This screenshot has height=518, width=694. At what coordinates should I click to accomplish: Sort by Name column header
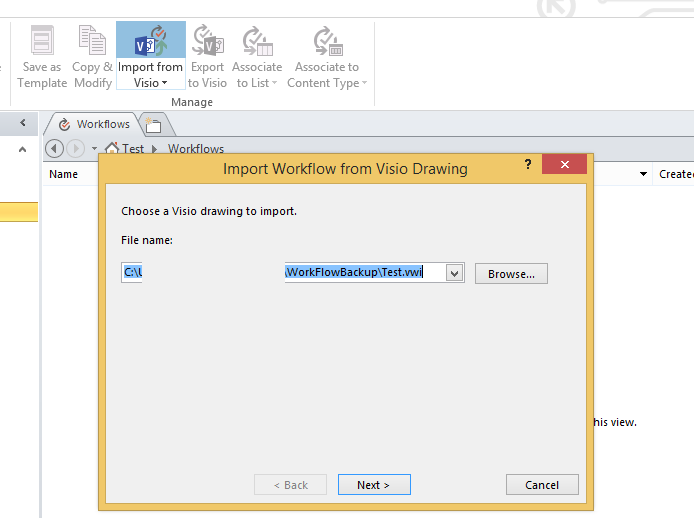pos(64,174)
